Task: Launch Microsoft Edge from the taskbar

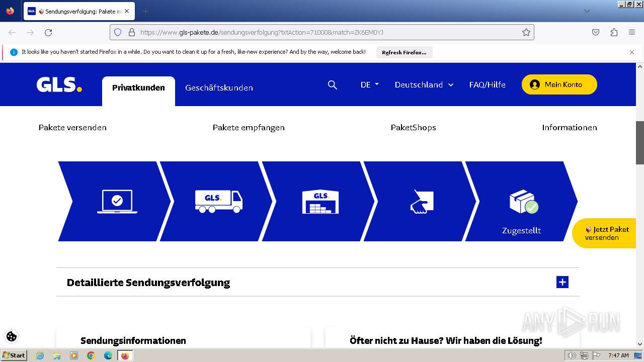Action: 108,355
